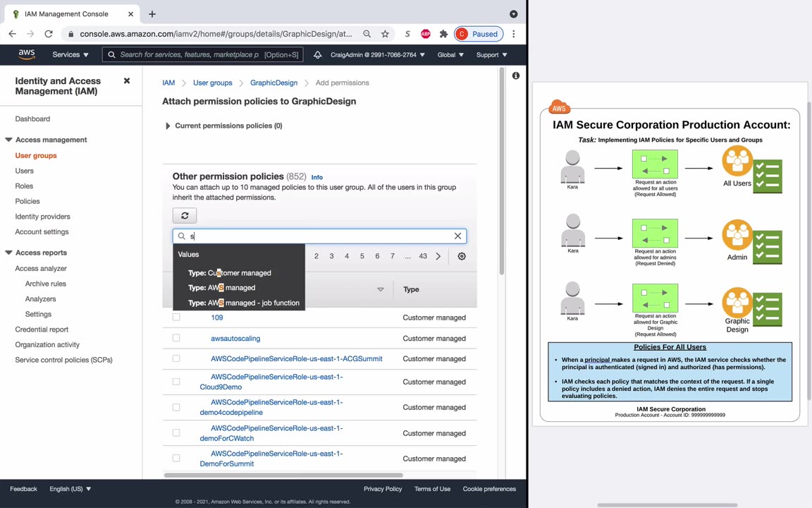This screenshot has height=508, width=812.
Task: Check the Cloud9Demo pipeline role policy
Action: (176, 382)
